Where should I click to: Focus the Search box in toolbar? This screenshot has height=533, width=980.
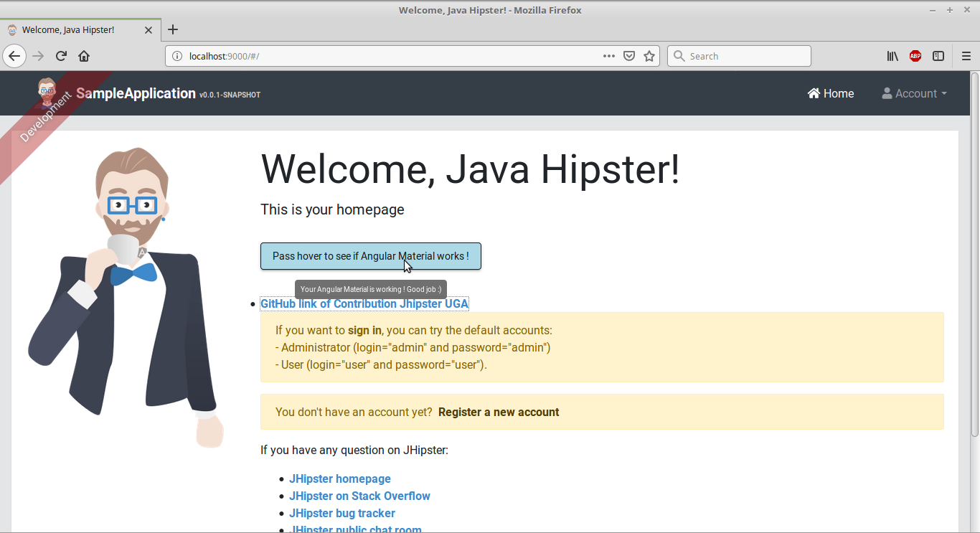coord(739,56)
